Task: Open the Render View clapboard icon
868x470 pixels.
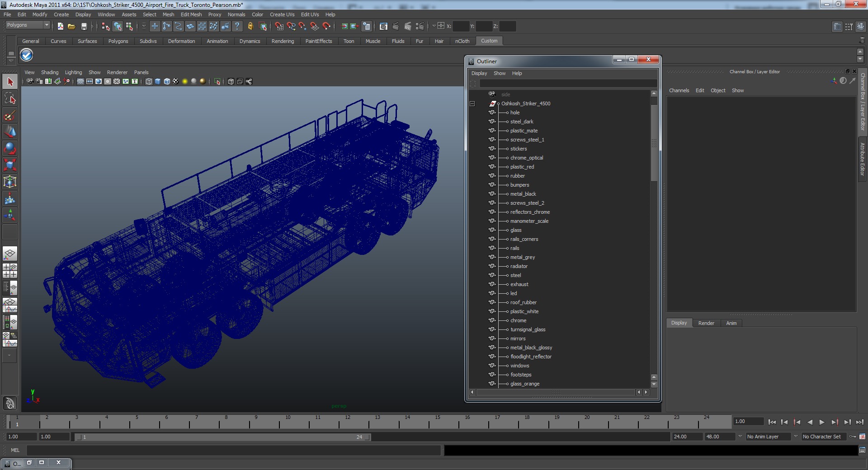Action: tap(384, 26)
